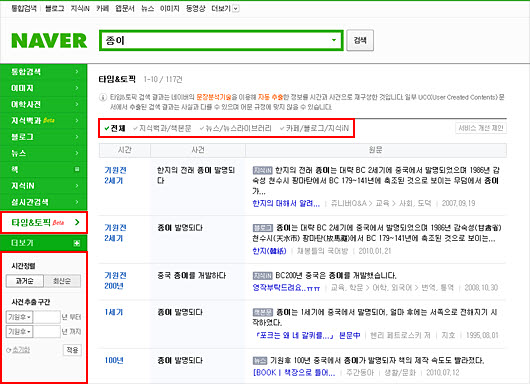Click the 뉴스 badge in the 100년 row
This screenshot has height=384, width=530.
260,360
